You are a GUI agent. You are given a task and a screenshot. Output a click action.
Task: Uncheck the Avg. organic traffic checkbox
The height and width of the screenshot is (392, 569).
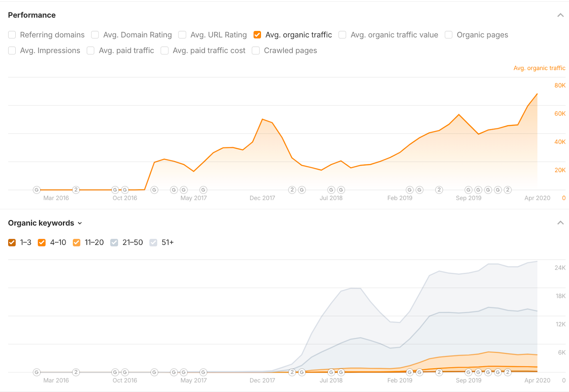tap(257, 35)
